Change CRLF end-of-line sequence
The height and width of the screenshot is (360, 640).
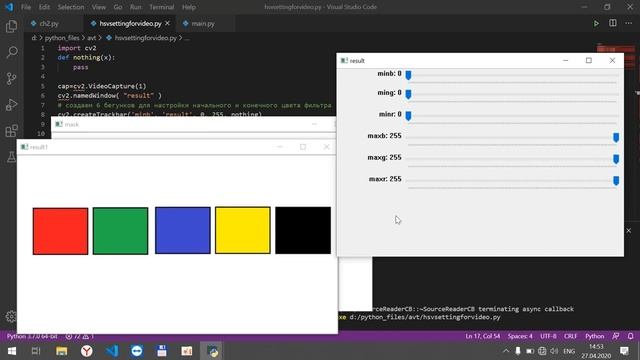(571, 336)
